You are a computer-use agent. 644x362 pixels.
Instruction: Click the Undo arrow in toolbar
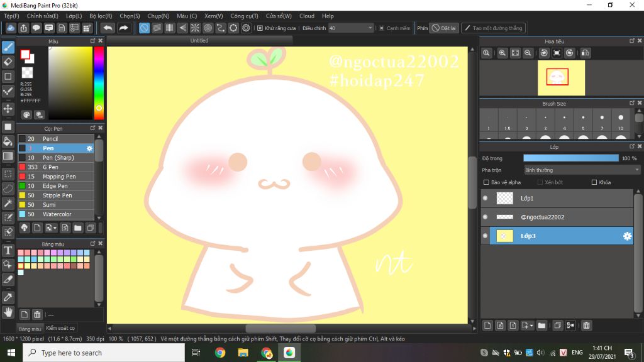(x=108, y=28)
